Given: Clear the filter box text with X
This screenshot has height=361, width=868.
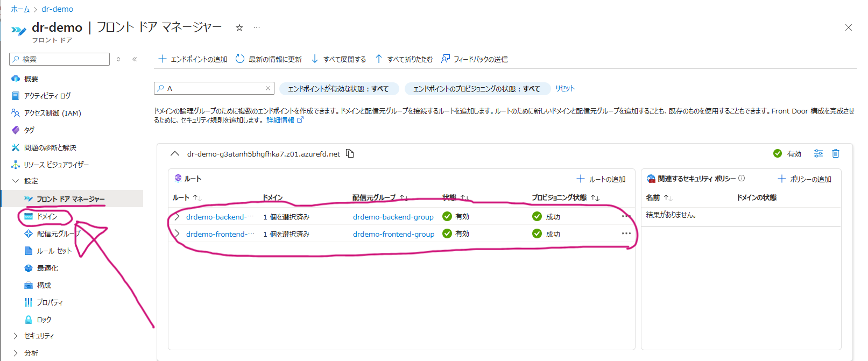Looking at the screenshot, I should click(268, 88).
